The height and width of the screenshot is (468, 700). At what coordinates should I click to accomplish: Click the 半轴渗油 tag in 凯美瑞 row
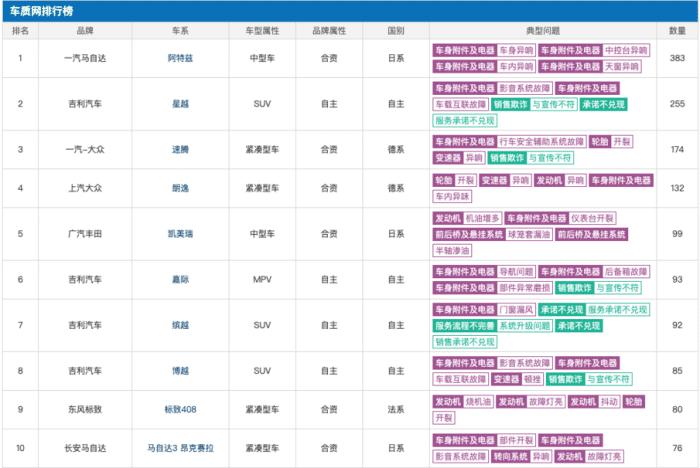(452, 251)
